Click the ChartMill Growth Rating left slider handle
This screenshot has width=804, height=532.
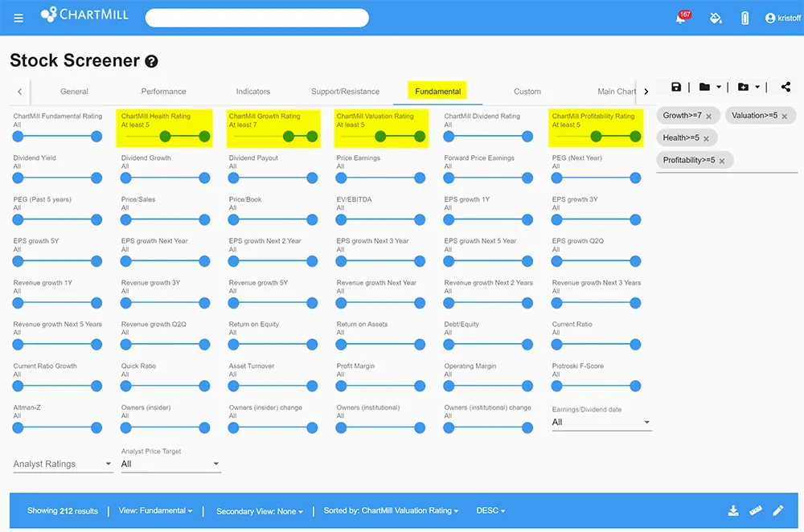click(x=289, y=137)
